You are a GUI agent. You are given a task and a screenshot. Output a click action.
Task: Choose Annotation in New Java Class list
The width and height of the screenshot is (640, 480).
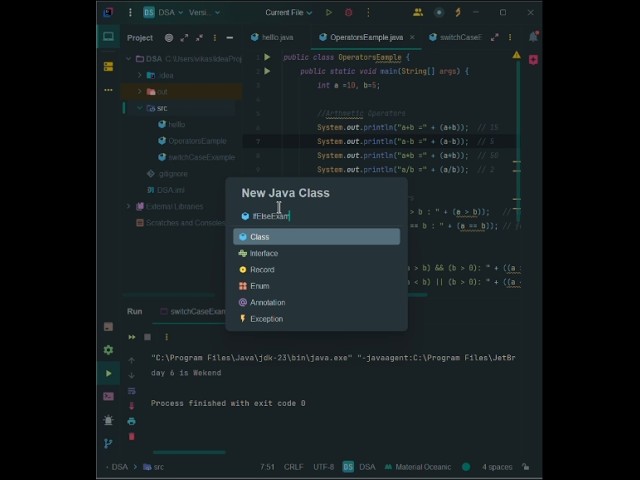tap(316, 302)
